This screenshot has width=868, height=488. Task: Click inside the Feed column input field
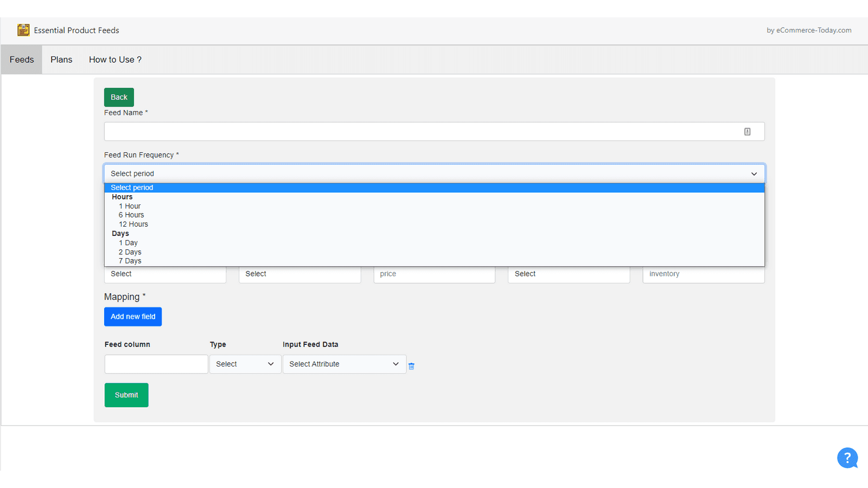coord(156,364)
